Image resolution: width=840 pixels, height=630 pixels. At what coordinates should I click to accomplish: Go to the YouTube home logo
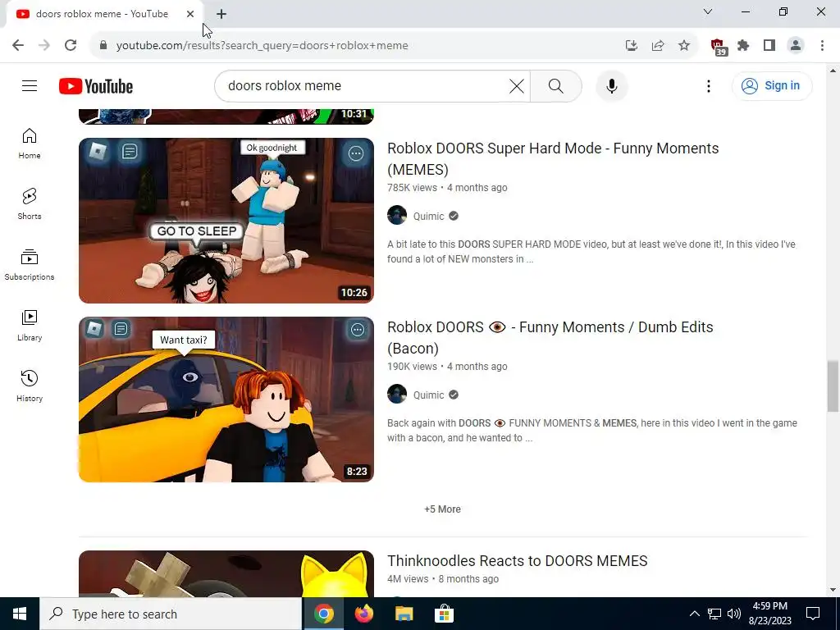click(x=96, y=86)
